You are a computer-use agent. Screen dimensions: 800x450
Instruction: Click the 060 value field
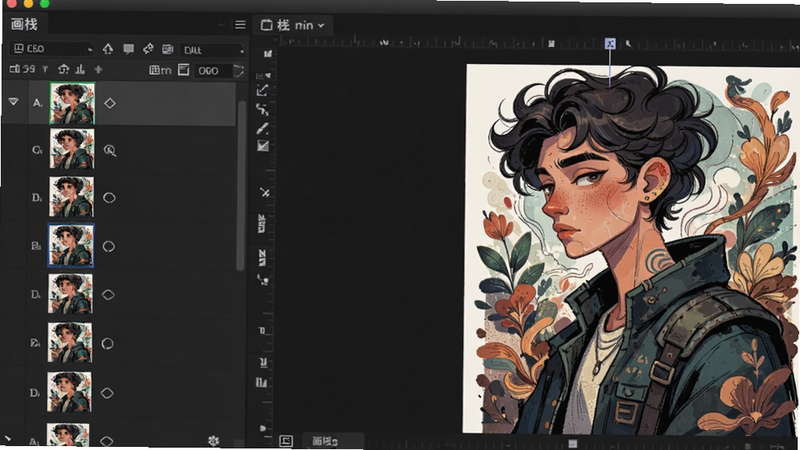pyautogui.click(x=212, y=71)
